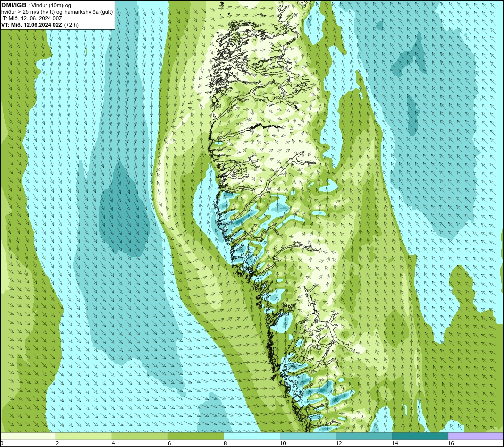
Task: Click the "VT: Mið. 12.06.2024 02Z (+2 h)" line
Action: pyautogui.click(x=39, y=25)
